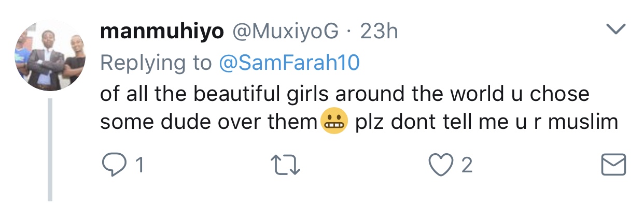The width and height of the screenshot is (644, 206).
Task: Visit the @SamFarah10 mentioned profile
Action: click(x=289, y=63)
